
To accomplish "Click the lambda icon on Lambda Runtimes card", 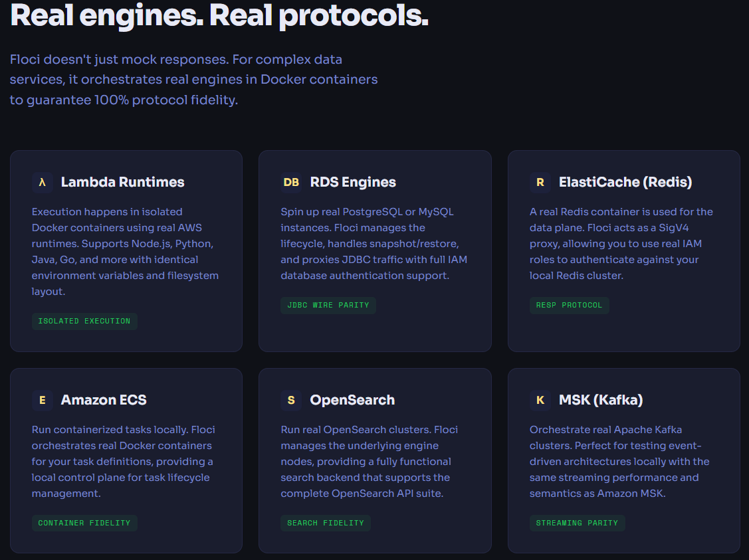I will point(42,183).
